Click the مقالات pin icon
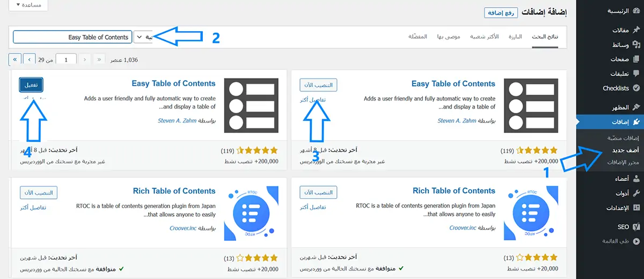Image resolution: width=644 pixels, height=279 pixels. [636, 31]
